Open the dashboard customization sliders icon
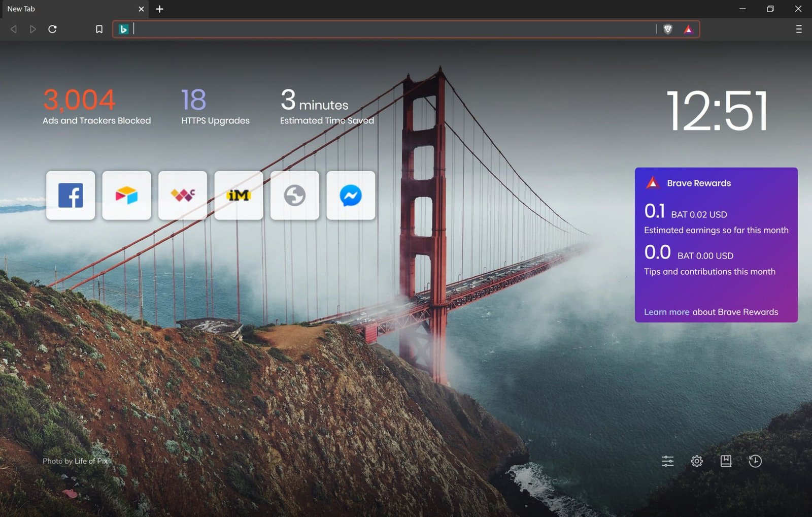The width and height of the screenshot is (812, 517). (667, 461)
